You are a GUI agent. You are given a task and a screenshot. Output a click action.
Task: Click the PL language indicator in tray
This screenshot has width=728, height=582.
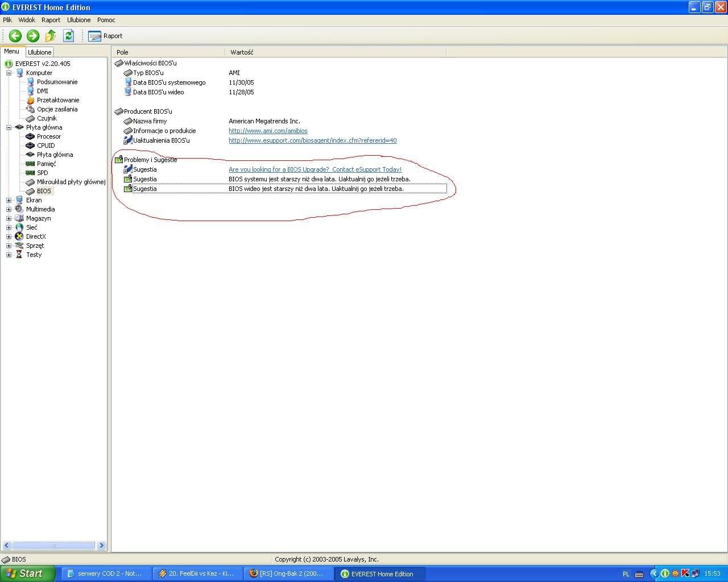click(626, 574)
